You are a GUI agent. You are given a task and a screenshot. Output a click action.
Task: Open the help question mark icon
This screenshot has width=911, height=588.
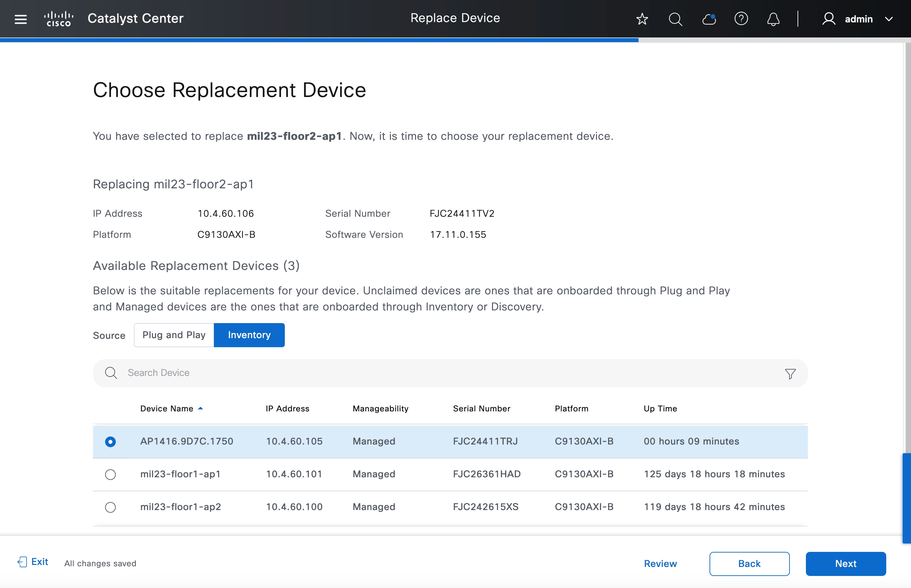[x=741, y=19]
